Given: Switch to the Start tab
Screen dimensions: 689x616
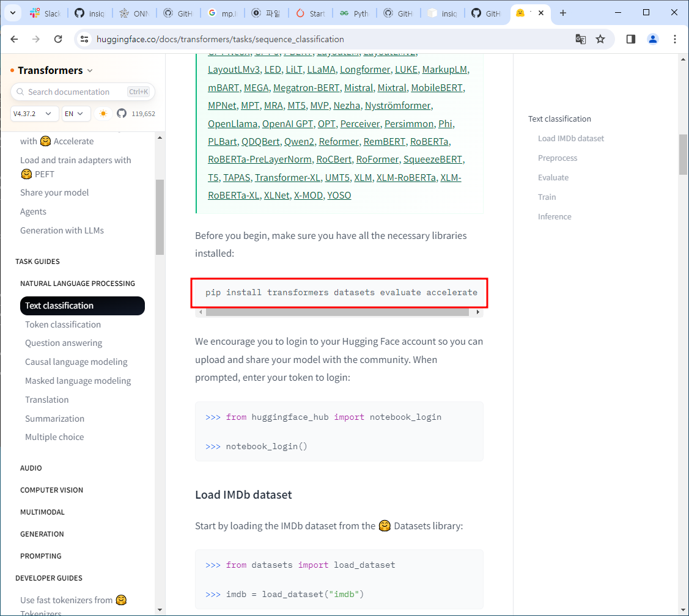Looking at the screenshot, I should (x=311, y=13).
